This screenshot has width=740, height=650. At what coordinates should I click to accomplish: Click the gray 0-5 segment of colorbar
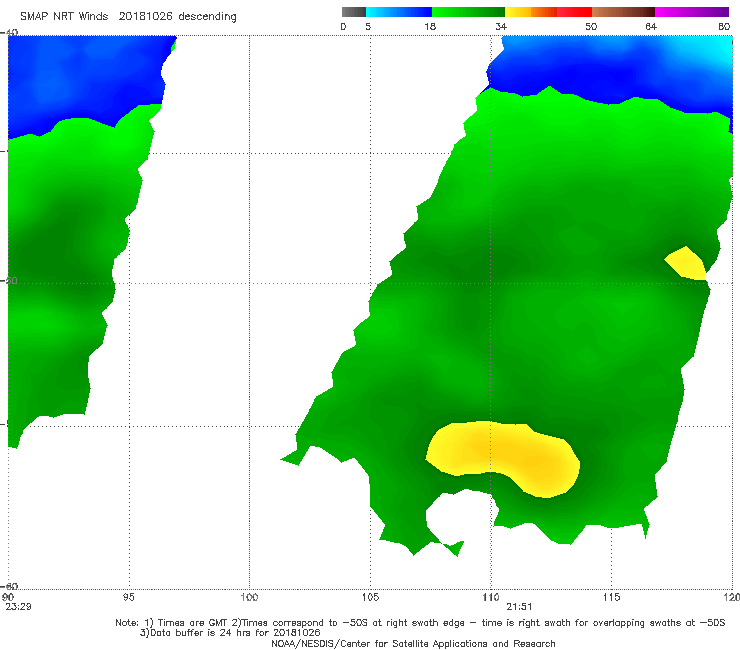tap(353, 12)
